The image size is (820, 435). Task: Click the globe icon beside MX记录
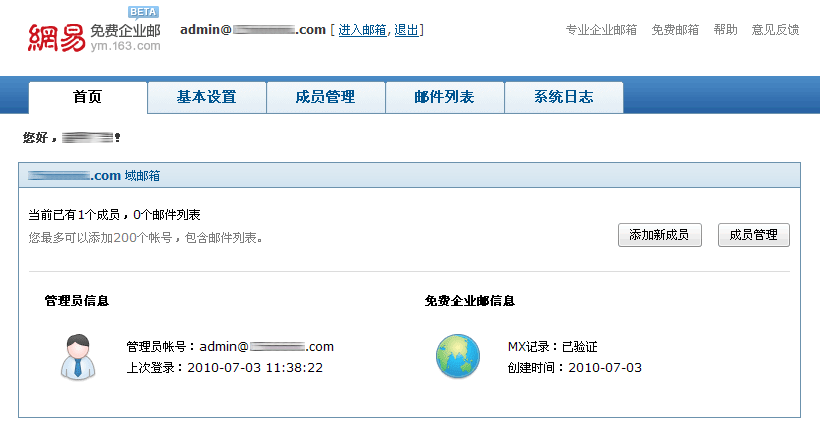[x=458, y=357]
